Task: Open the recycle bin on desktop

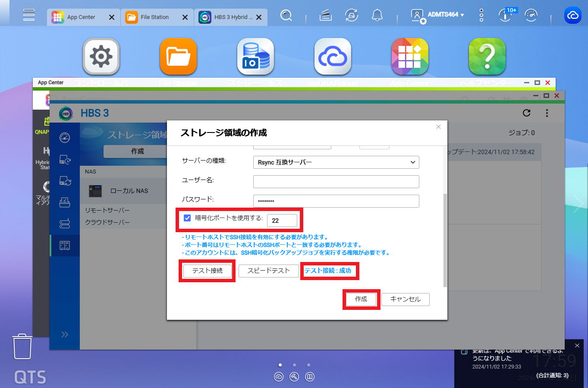Action: (x=22, y=346)
